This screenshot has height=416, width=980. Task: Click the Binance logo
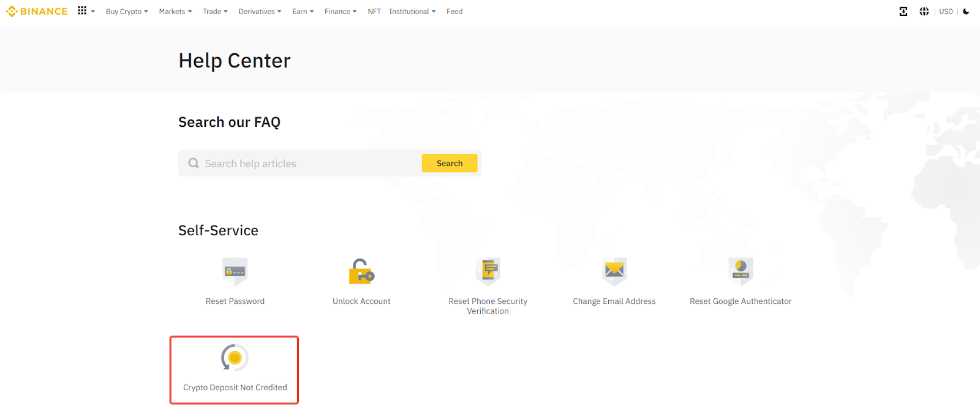[37, 12]
